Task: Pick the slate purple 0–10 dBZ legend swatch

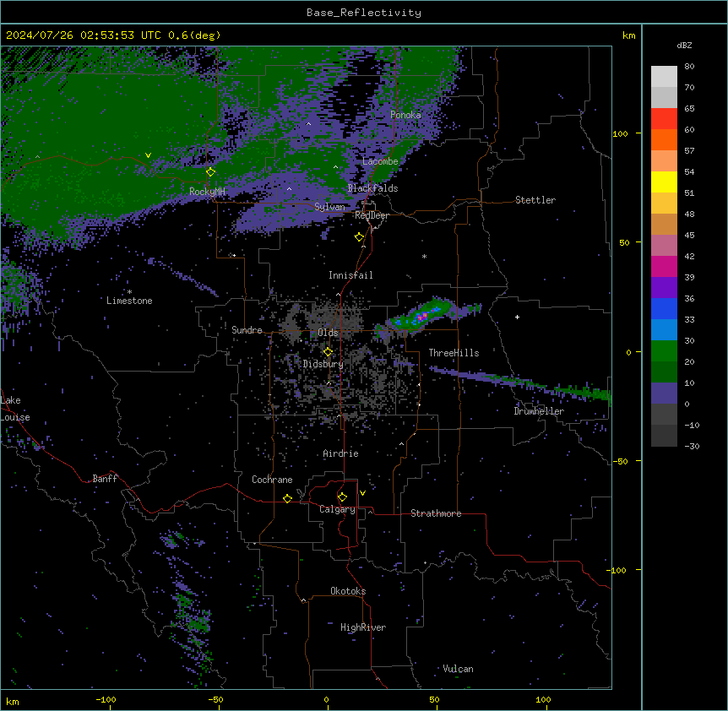Action: (664, 393)
